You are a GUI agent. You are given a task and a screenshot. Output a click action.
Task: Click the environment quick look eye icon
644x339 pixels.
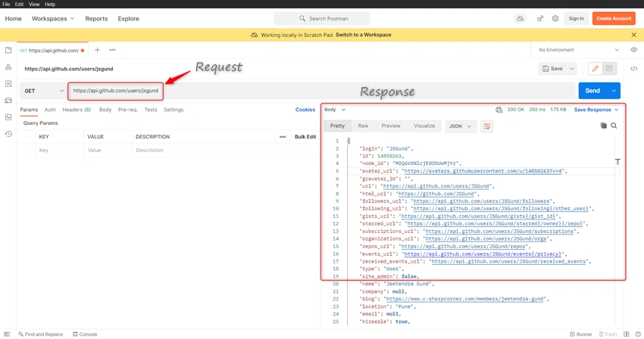point(633,50)
